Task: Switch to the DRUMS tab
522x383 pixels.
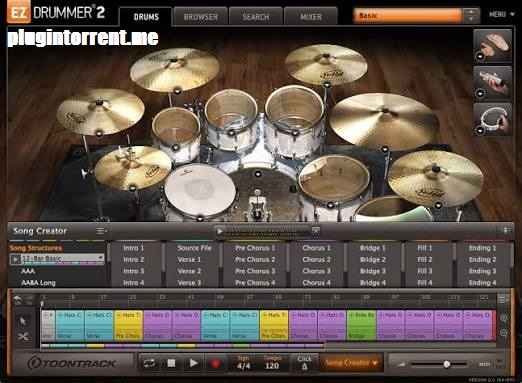Action: click(x=146, y=17)
